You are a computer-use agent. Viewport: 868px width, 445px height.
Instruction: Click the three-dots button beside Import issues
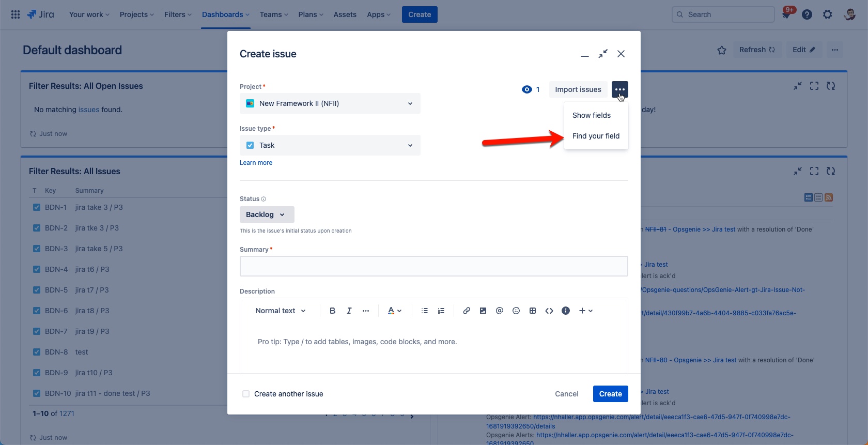coord(620,89)
